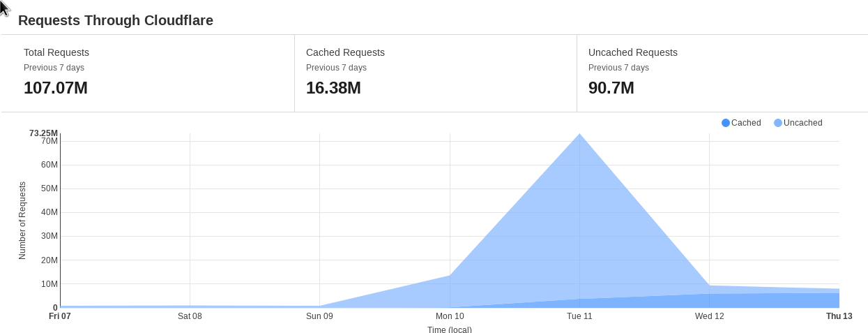Screen dimensions: 868x333
Task: Click the Uncached legend light-blue dot
Action: point(778,123)
